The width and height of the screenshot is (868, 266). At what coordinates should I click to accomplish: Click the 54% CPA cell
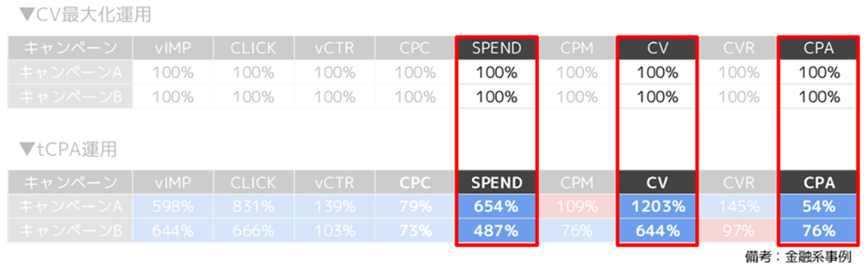818,207
